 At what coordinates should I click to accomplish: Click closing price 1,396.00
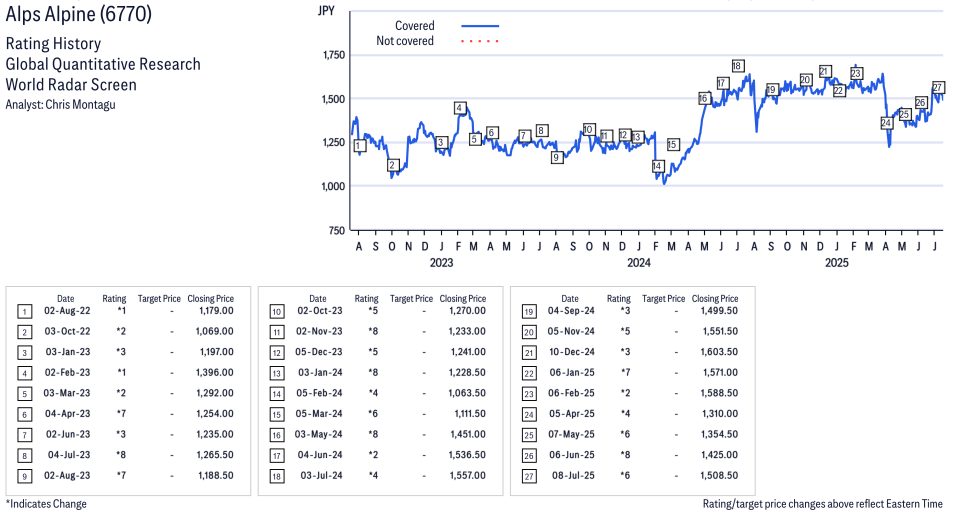coord(215,372)
